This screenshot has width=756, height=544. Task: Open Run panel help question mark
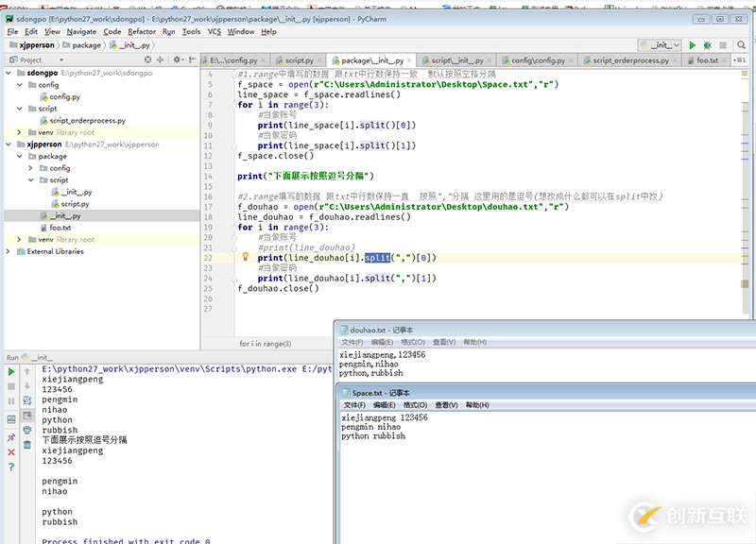pos(11,467)
